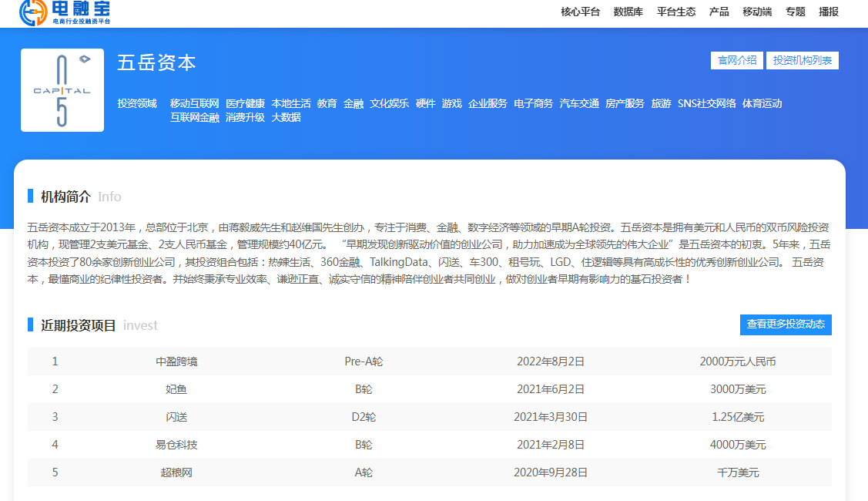The image size is (868, 501).
Task: Select the 旅游 investment field tag
Action: [661, 103]
